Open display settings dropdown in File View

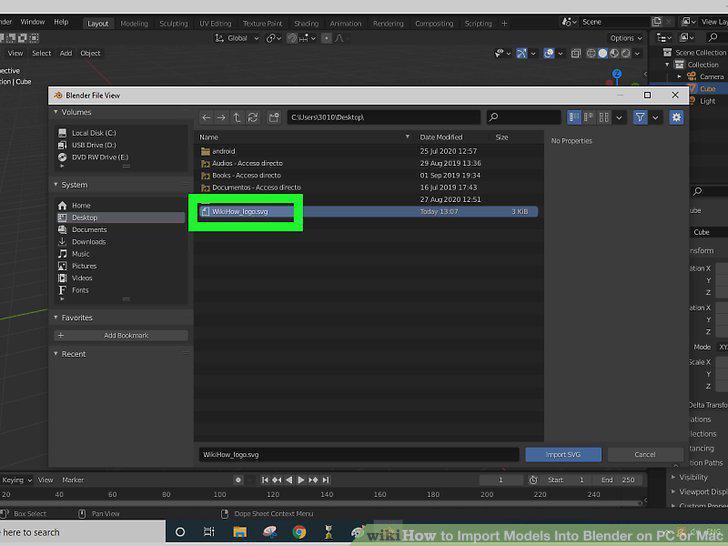619,117
